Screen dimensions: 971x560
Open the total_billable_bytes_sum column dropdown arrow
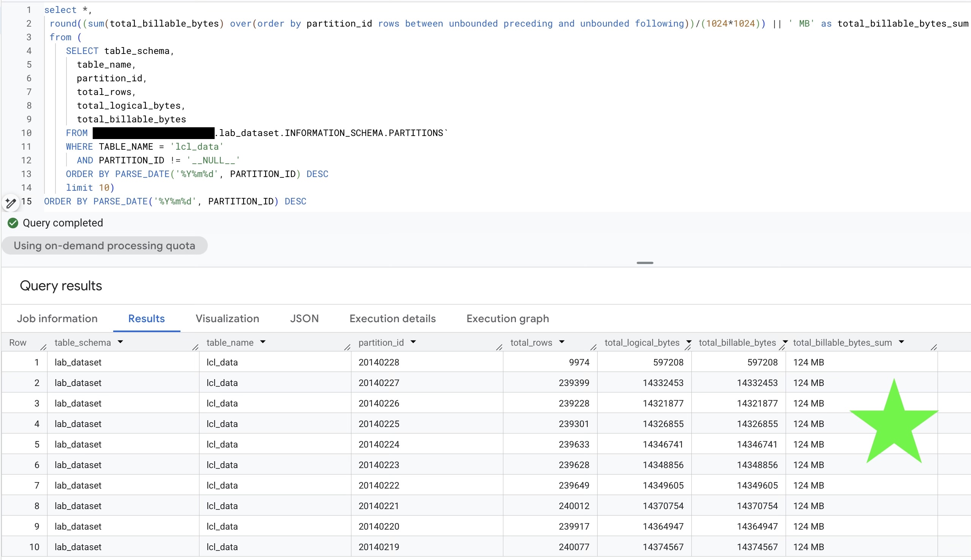(901, 342)
